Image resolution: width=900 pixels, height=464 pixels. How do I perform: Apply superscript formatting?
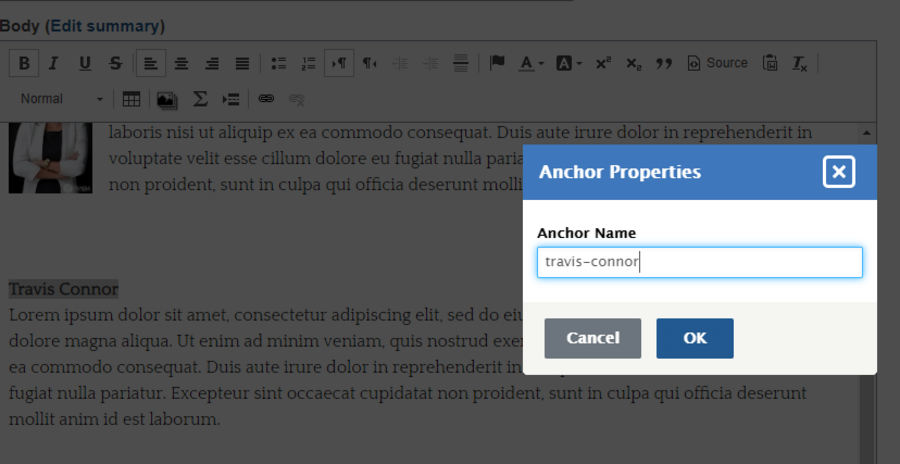point(603,63)
